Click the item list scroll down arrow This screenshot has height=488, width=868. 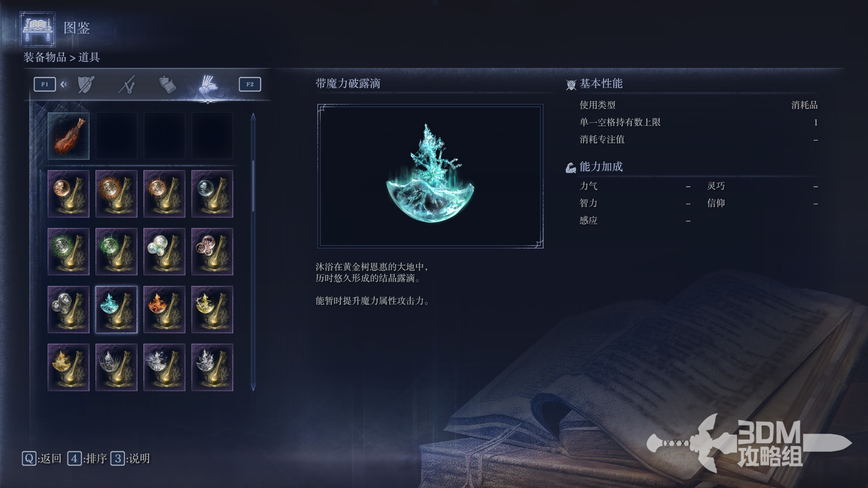pos(253,387)
